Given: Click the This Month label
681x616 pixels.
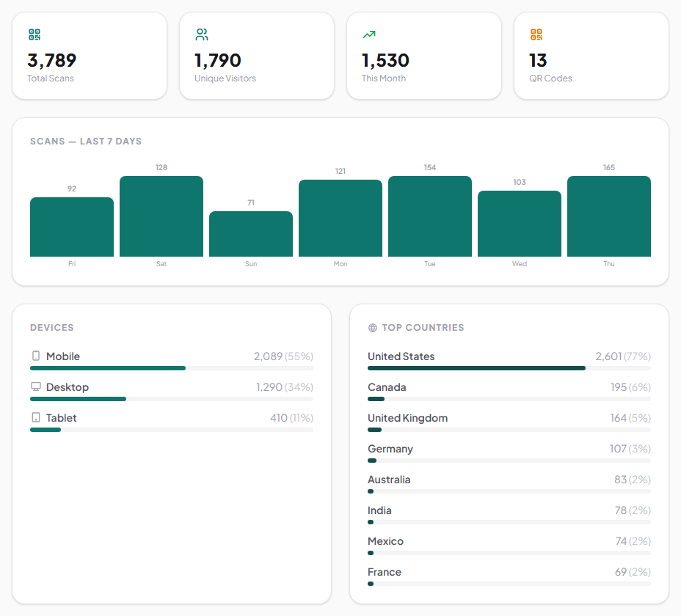Looking at the screenshot, I should tap(384, 78).
